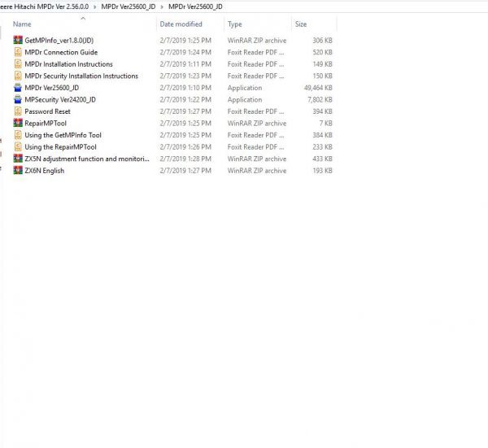Viewport: 488px width, 448px height.
Task: Select file name MPDr Installation Instructions
Action: coord(68,64)
